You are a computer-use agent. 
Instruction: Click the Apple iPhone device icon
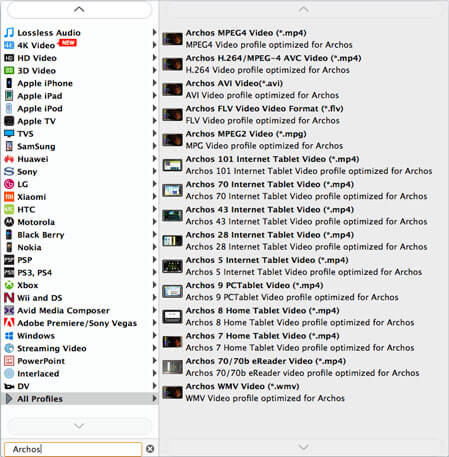click(x=9, y=83)
